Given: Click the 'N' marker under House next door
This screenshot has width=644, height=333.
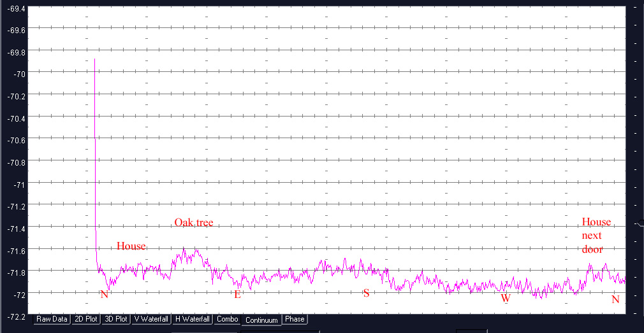Looking at the screenshot, I should (x=615, y=299).
